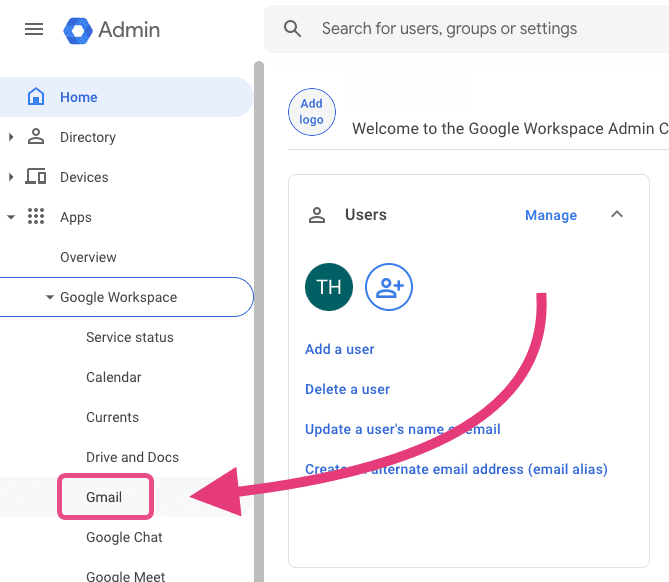Click the Apps grid icon
The height and width of the screenshot is (582, 669).
tap(36, 216)
